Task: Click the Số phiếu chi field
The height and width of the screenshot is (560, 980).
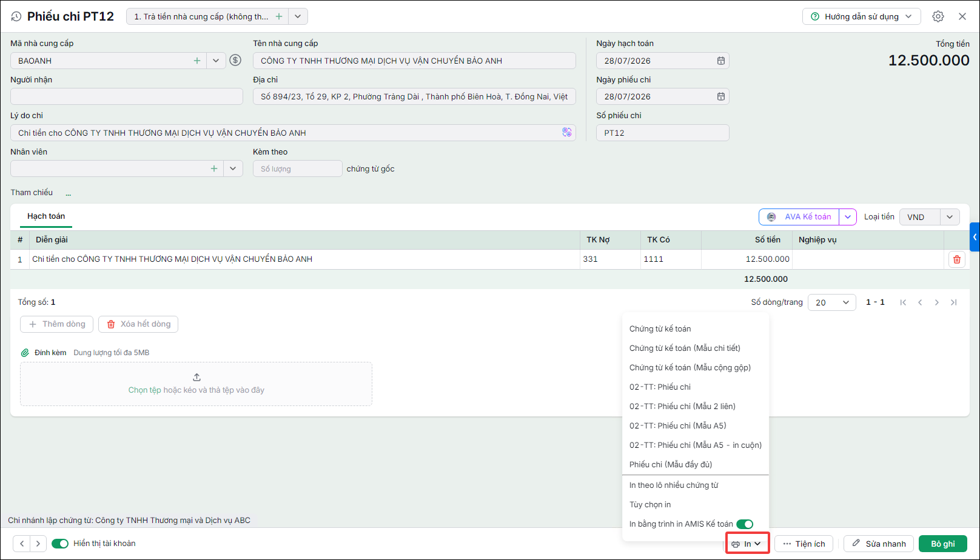Action: tap(663, 133)
